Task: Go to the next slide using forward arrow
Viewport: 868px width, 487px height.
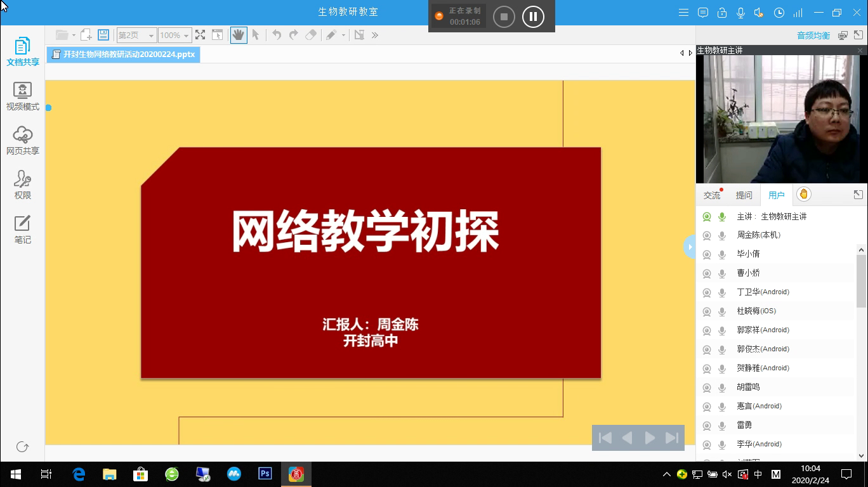Action: coord(649,438)
